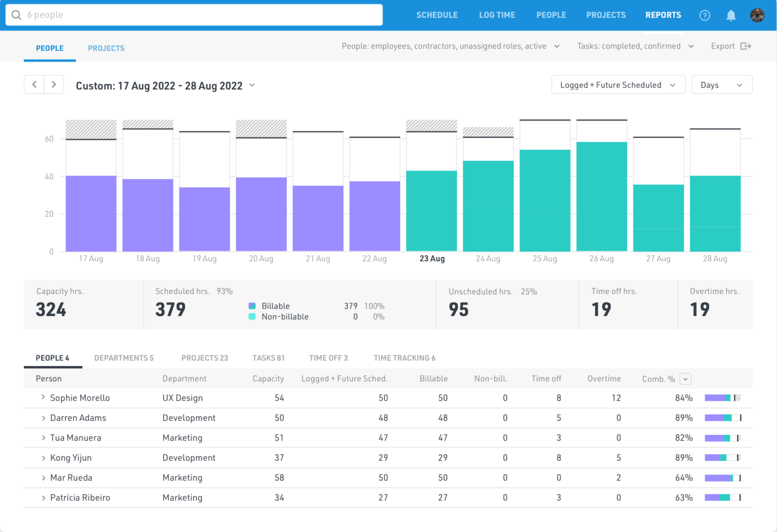Go to Schedule in top navigation
This screenshot has width=777, height=532.
(x=437, y=15)
